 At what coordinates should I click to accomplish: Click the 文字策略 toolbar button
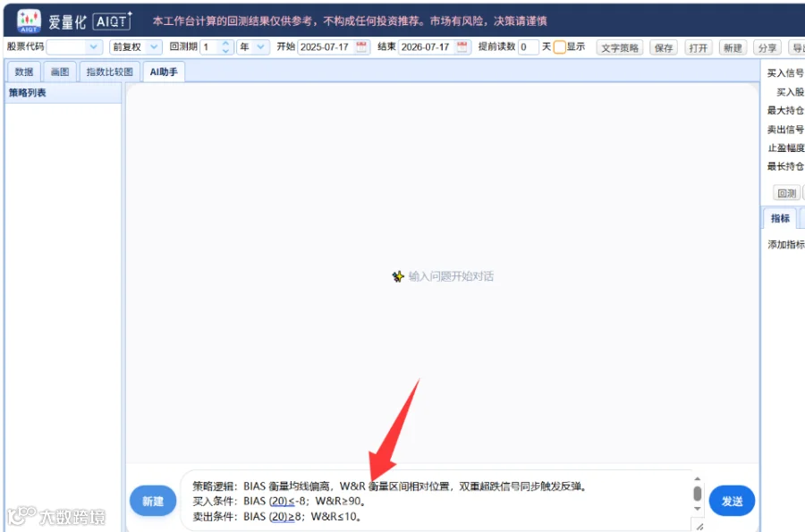[620, 47]
